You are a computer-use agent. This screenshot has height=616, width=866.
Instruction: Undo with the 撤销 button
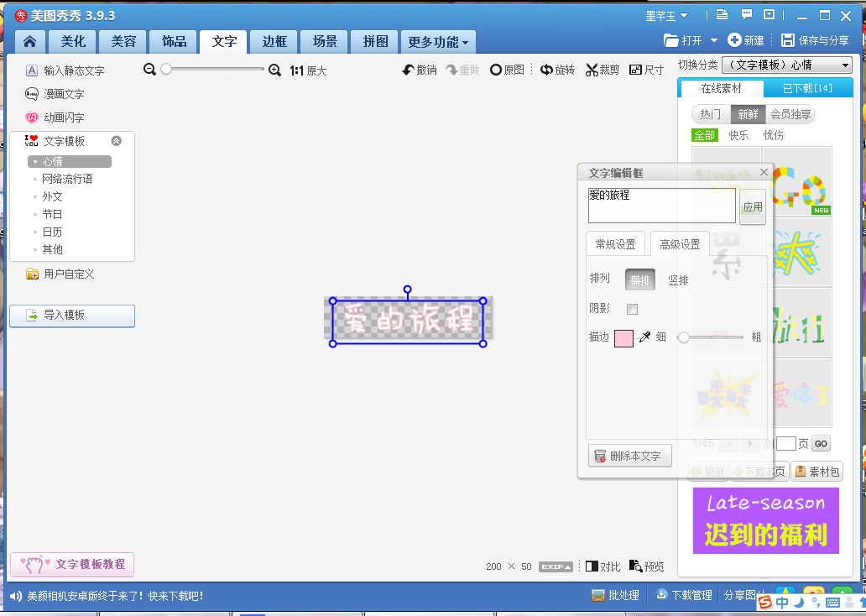click(420, 70)
